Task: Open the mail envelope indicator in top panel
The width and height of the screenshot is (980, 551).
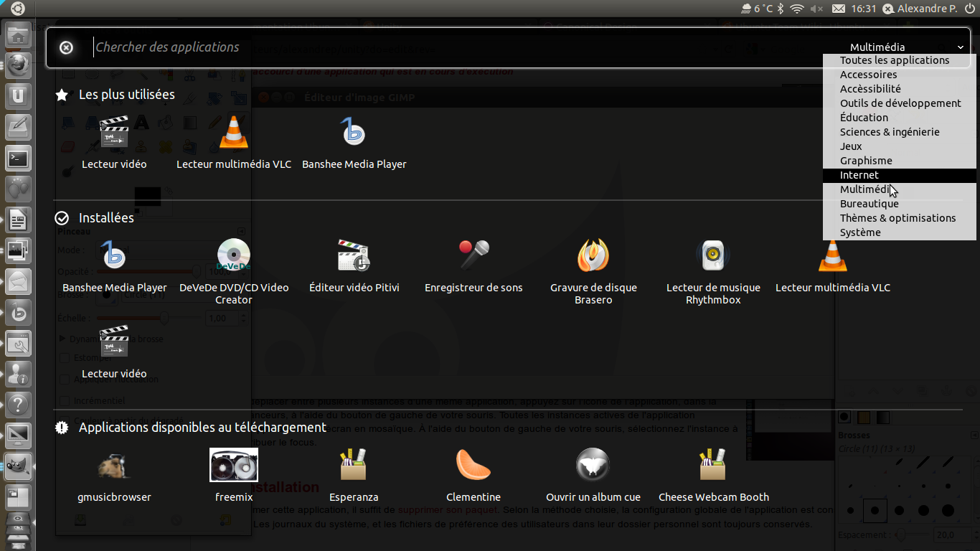Action: [838, 9]
